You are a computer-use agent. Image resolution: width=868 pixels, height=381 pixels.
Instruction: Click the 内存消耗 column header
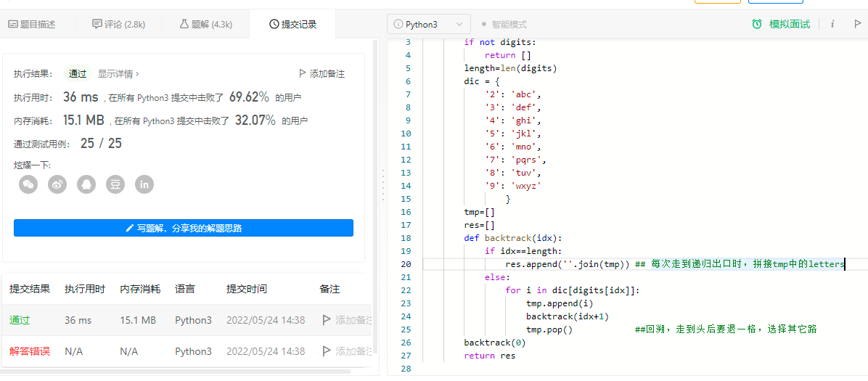point(140,289)
